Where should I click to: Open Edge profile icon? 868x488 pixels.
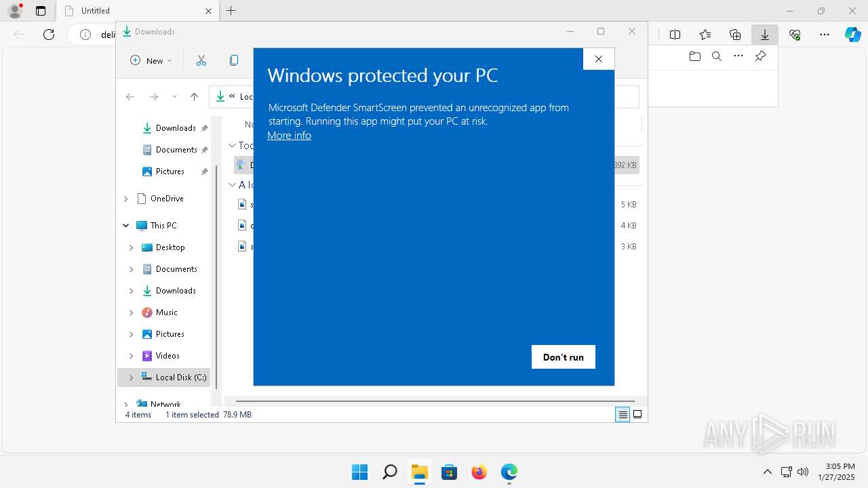click(x=15, y=11)
